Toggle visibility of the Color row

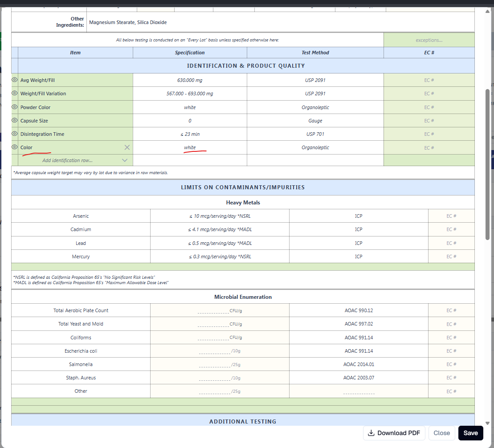[15, 147]
